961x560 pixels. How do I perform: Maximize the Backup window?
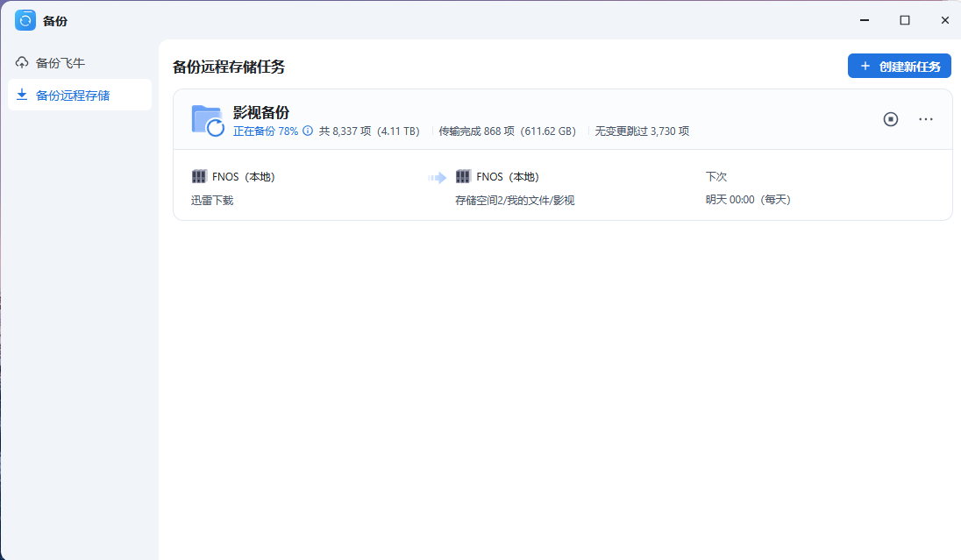point(905,20)
